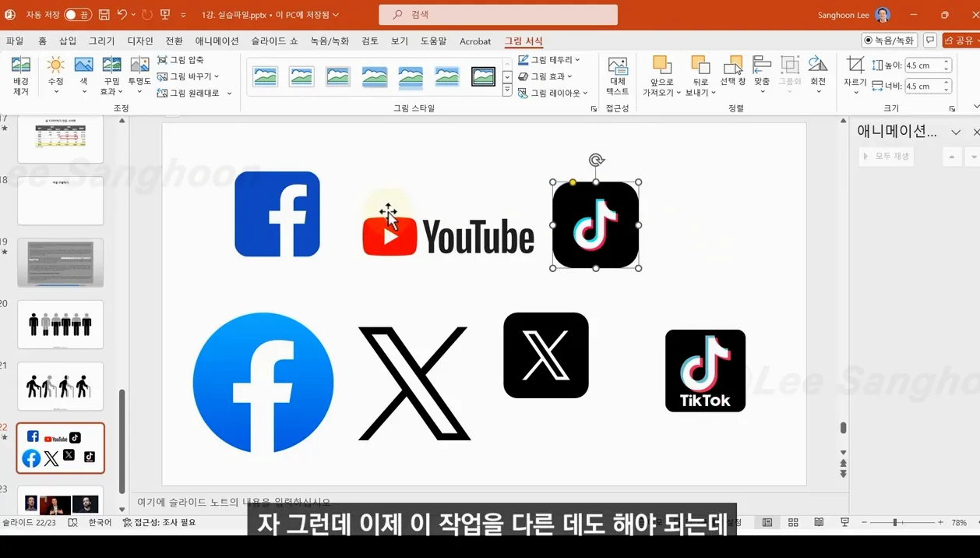Select the last black-framed picture style thumbnail

coord(483,76)
